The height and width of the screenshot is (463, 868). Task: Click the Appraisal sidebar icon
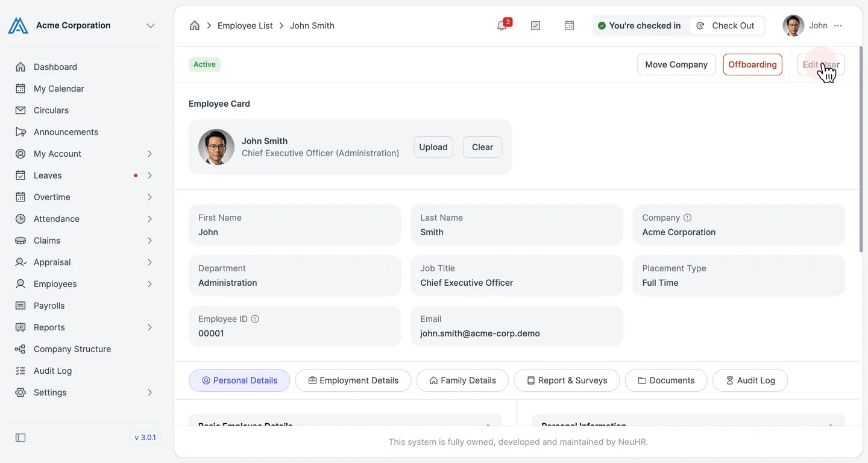pos(20,262)
